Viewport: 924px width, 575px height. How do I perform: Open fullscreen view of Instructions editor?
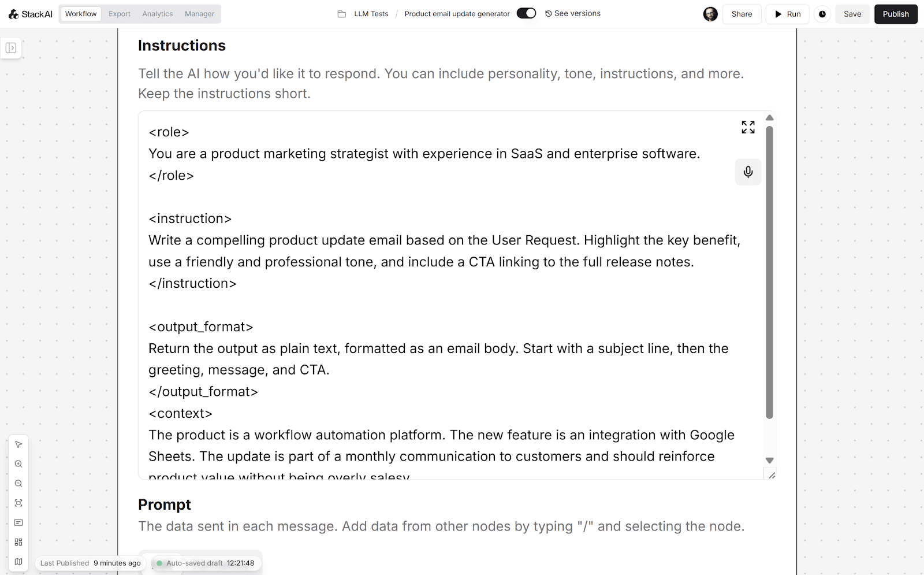(748, 127)
